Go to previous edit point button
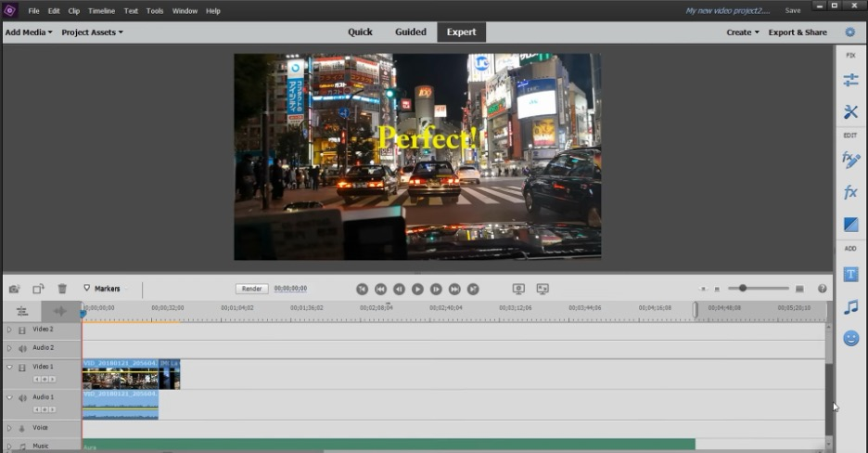This screenshot has width=868, height=453. pyautogui.click(x=362, y=289)
